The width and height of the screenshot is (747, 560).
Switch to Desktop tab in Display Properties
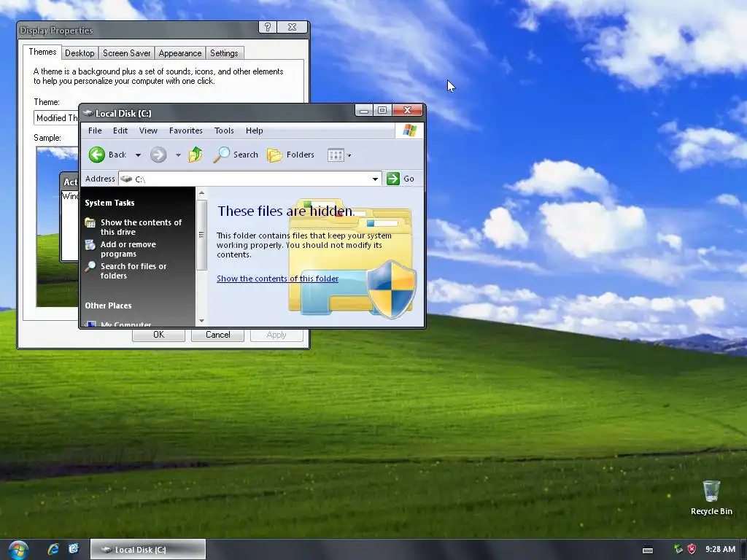(x=80, y=52)
